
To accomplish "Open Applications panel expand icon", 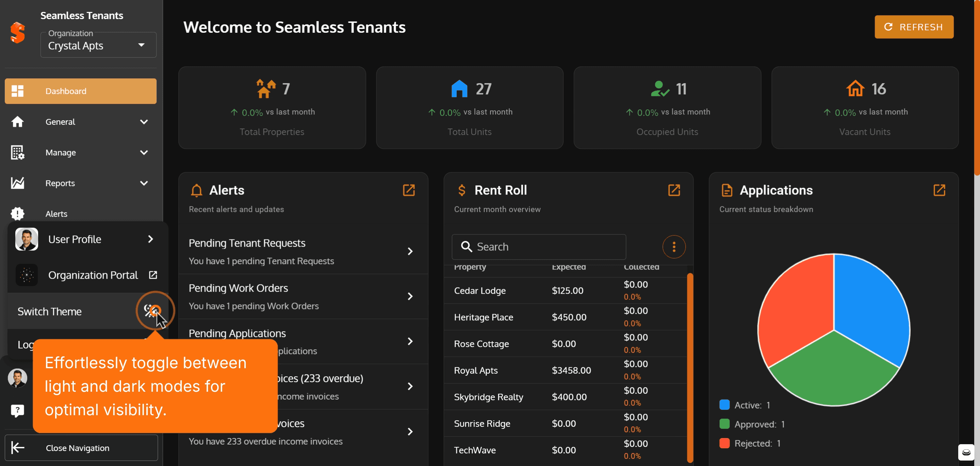I will pyautogui.click(x=939, y=190).
